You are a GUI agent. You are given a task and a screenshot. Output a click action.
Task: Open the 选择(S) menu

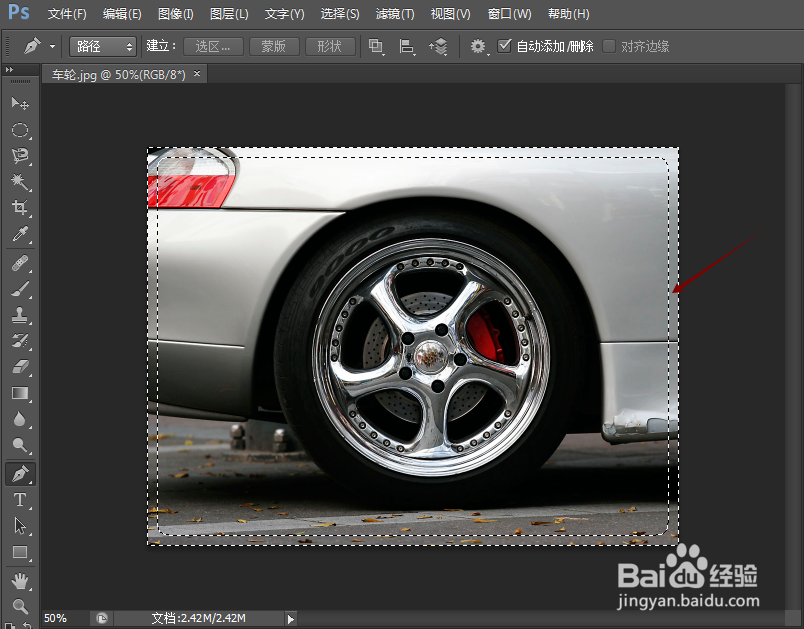coord(340,14)
